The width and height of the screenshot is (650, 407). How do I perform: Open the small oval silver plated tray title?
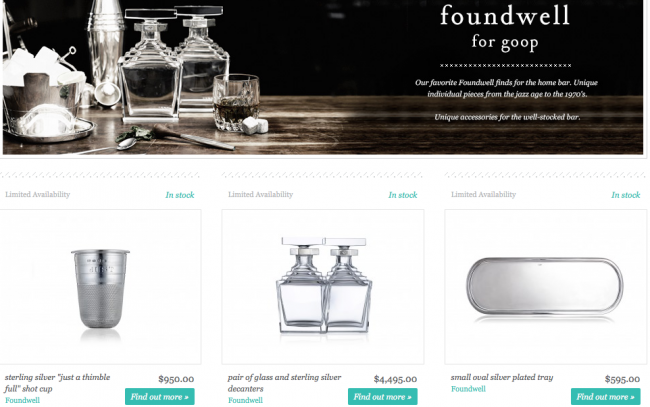point(502,377)
